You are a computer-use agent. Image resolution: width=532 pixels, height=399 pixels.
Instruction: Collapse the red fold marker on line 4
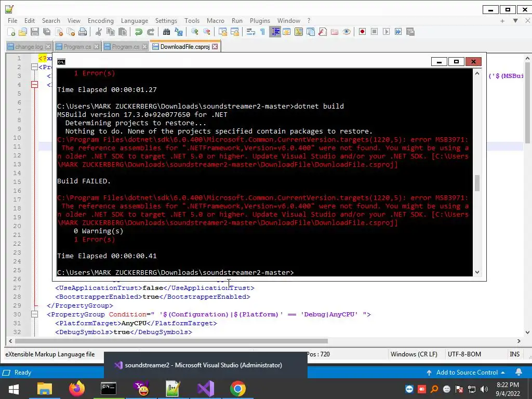point(34,85)
